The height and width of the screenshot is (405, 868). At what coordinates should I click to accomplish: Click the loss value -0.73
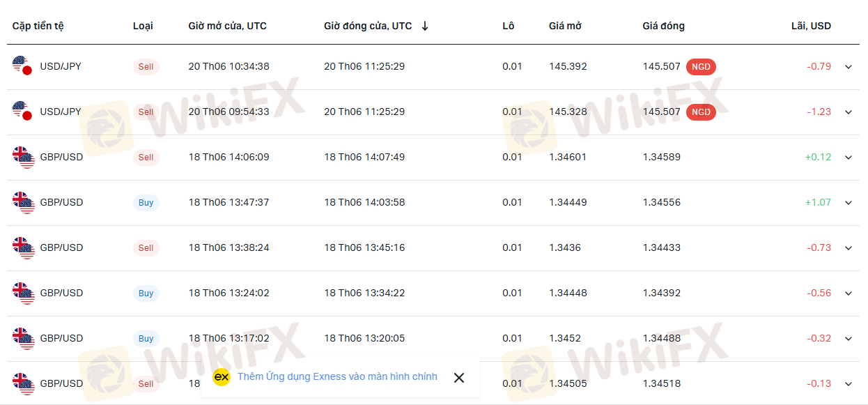click(x=819, y=247)
